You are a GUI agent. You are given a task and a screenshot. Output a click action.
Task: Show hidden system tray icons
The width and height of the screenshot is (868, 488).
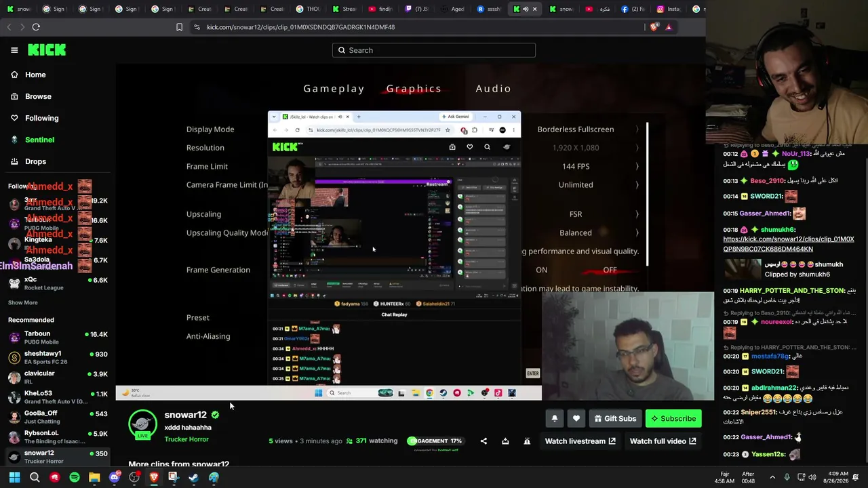click(x=772, y=477)
